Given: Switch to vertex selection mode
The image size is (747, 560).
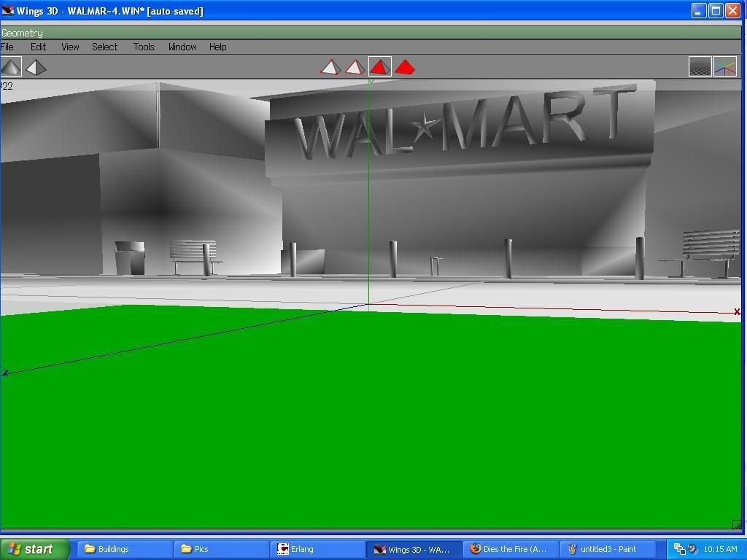Looking at the screenshot, I should click(330, 67).
